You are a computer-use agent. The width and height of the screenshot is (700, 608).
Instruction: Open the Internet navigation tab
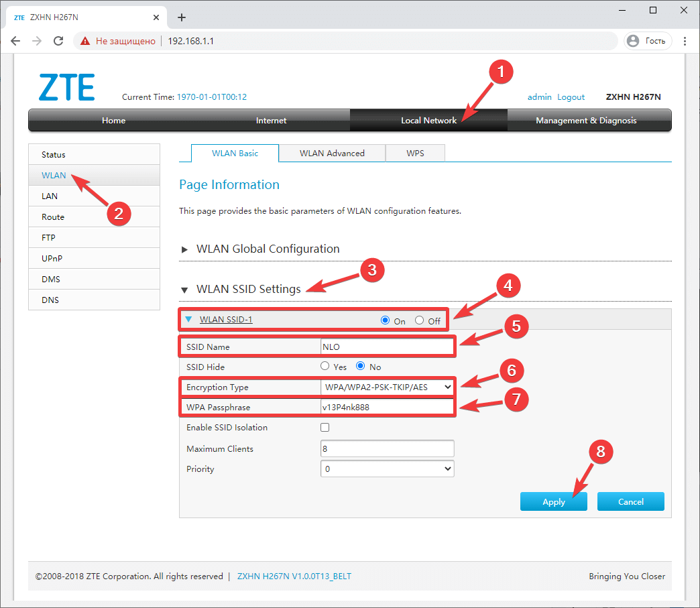(x=271, y=121)
